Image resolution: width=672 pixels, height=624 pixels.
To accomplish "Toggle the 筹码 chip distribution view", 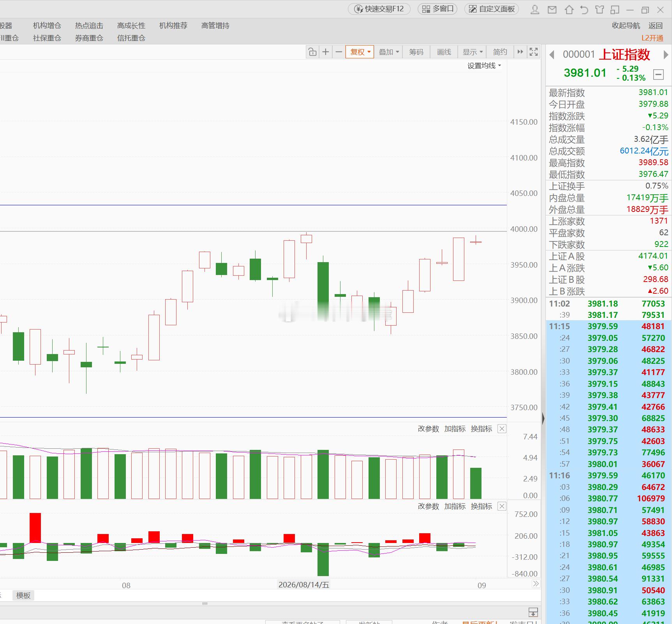I will [x=416, y=52].
